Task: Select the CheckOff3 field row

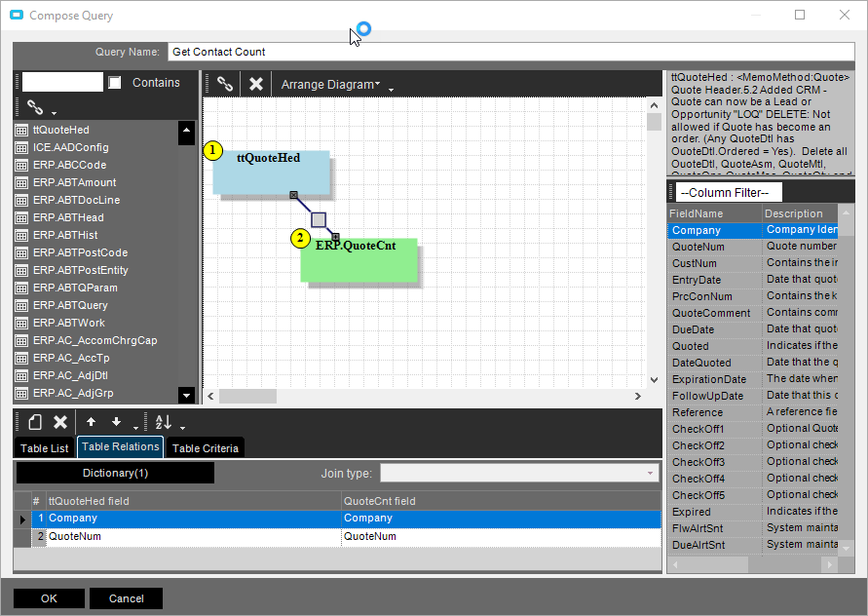Action: pyautogui.click(x=752, y=462)
